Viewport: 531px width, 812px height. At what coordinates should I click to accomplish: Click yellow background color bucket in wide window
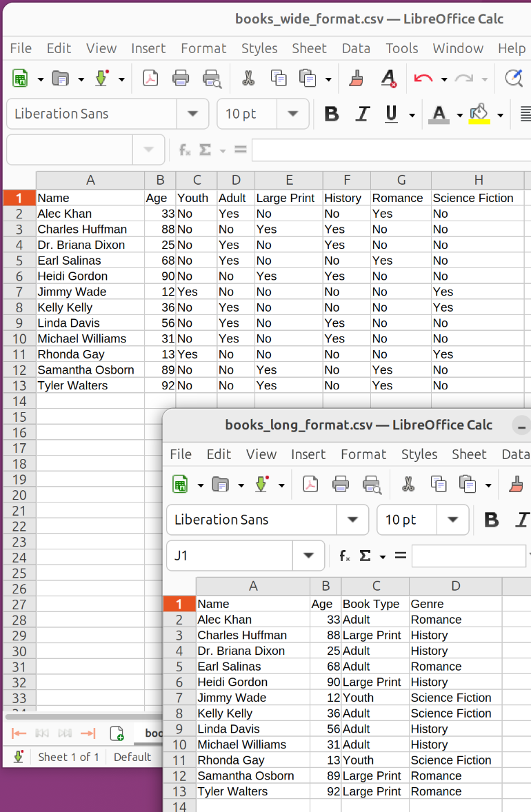tap(479, 114)
